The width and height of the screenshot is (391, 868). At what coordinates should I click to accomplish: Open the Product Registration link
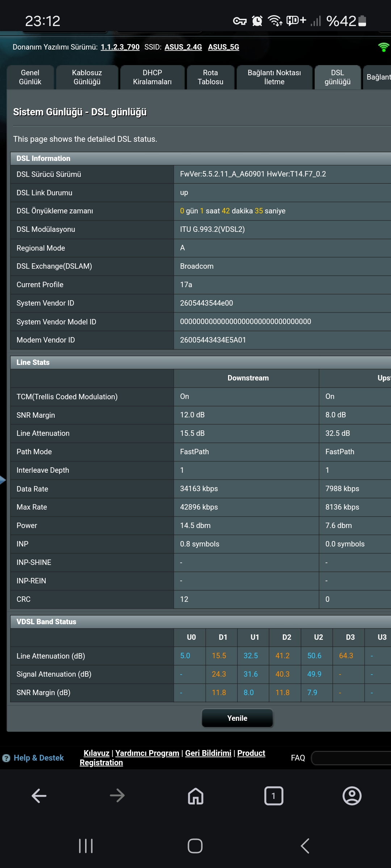pyautogui.click(x=172, y=758)
